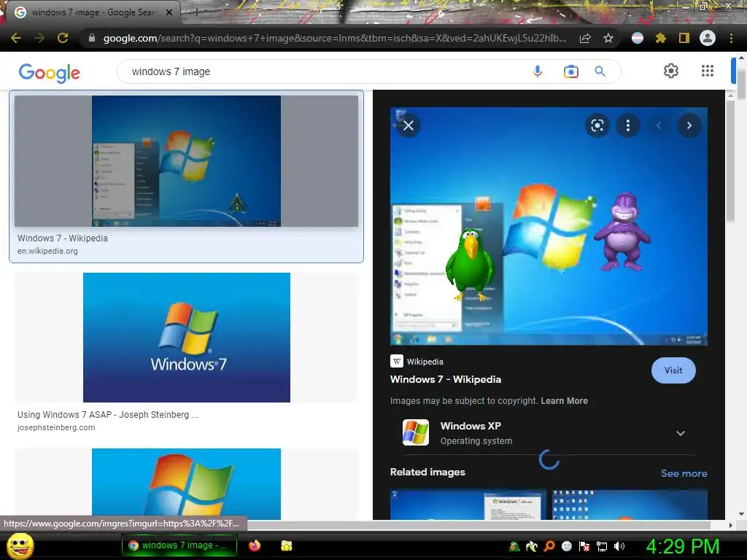Close the 'windows 7 image' browser tab
The width and height of the screenshot is (747, 560).
169,12
